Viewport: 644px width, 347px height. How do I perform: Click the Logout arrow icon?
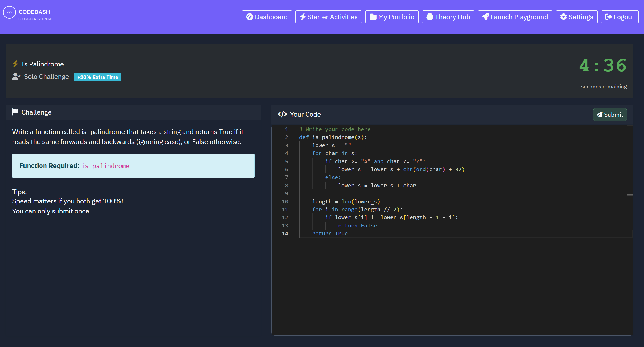pos(608,17)
